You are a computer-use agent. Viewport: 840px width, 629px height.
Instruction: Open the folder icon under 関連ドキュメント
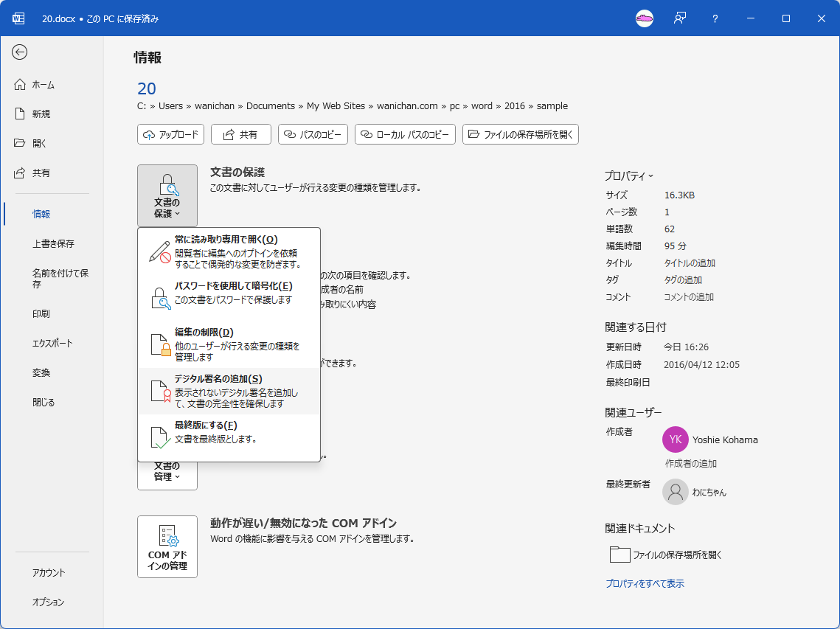(x=620, y=554)
